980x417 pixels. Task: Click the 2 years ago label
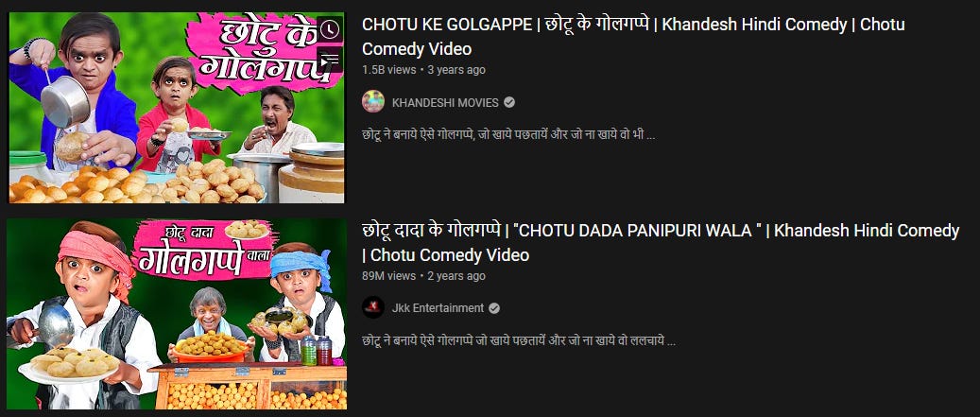click(456, 276)
